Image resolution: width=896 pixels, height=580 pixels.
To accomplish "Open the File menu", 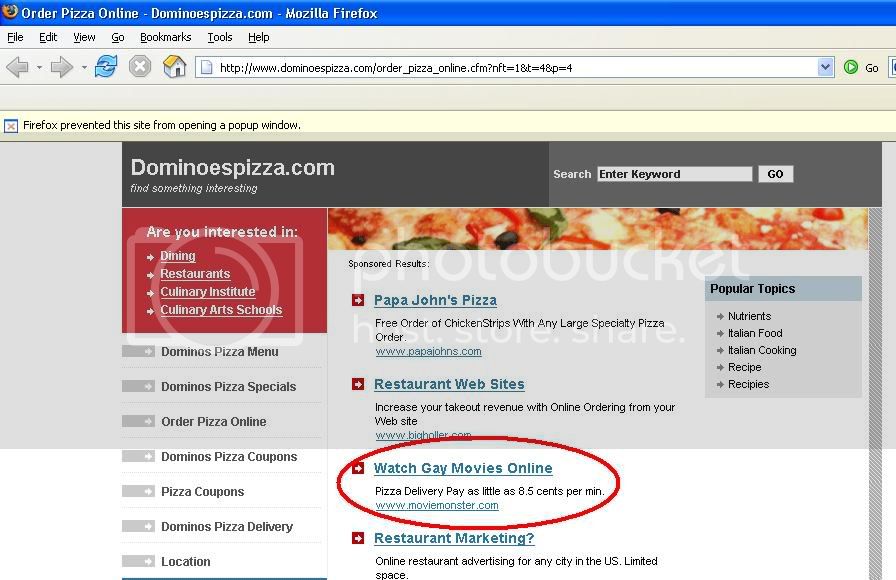I will (15, 37).
